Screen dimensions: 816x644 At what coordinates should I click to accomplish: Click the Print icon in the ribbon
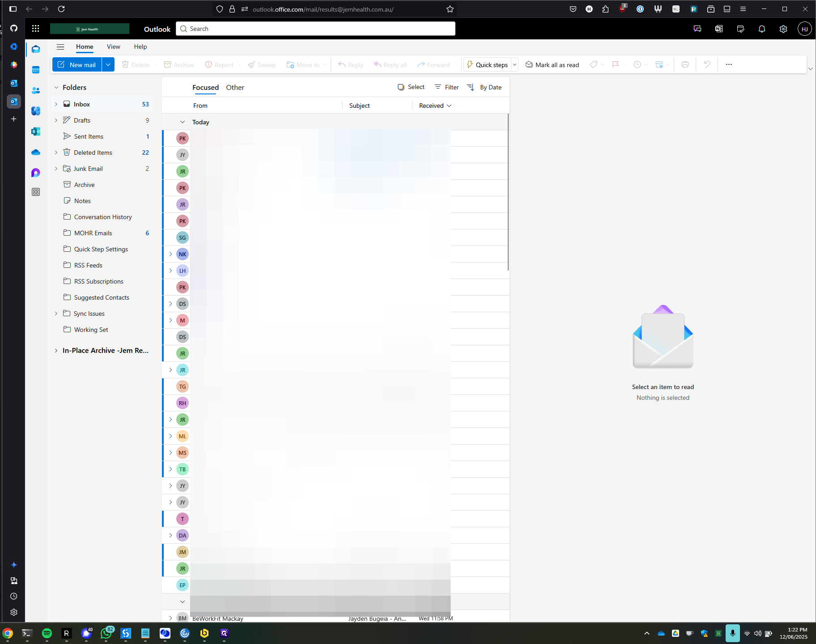(685, 64)
